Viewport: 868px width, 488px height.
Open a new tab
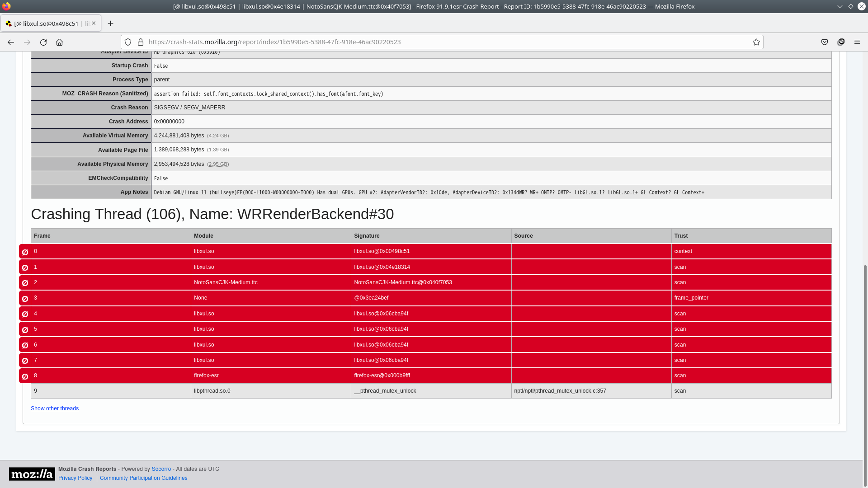tap(110, 23)
